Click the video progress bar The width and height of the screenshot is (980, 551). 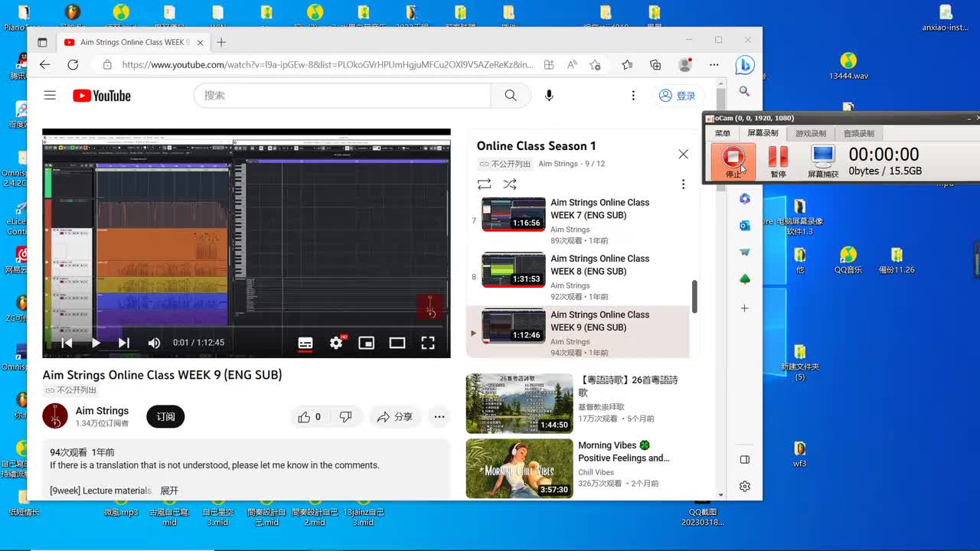click(247, 327)
